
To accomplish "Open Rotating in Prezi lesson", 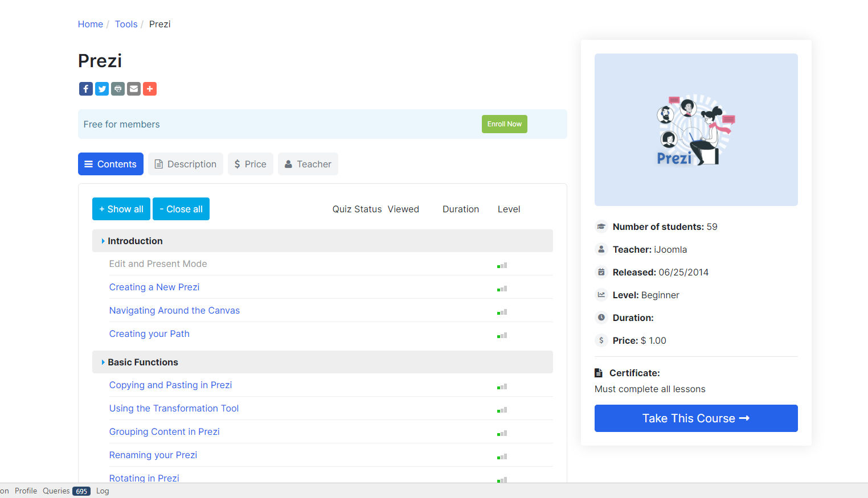I will (144, 478).
